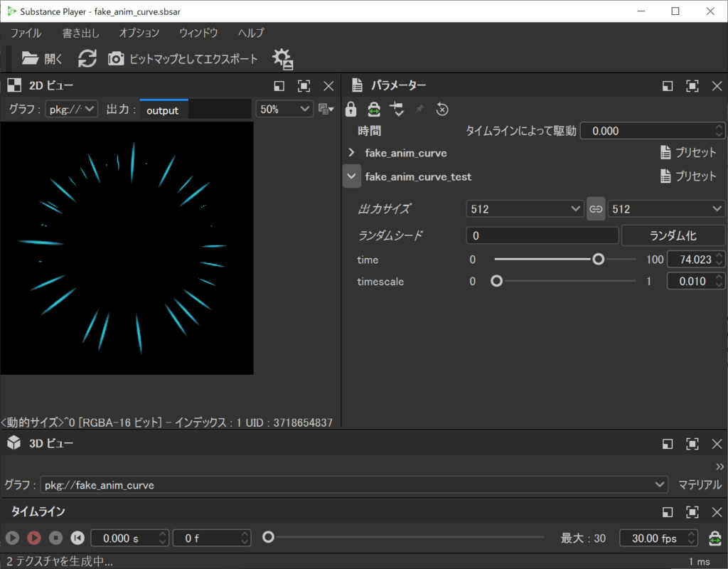Click the reset parameters icon
This screenshot has height=569, width=728.
(x=442, y=109)
